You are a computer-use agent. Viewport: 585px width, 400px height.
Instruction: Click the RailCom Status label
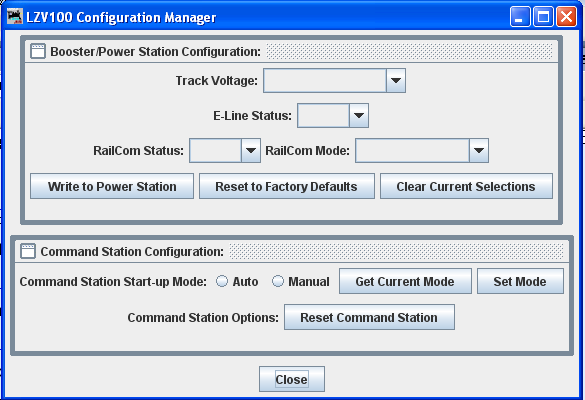click(138, 150)
